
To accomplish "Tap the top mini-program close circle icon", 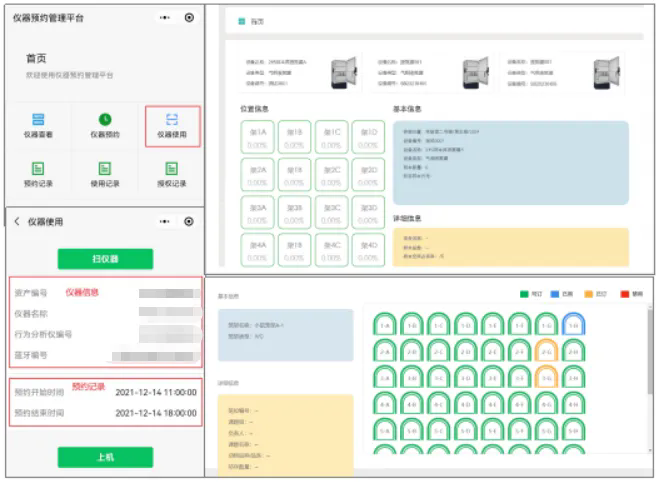I will tap(189, 17).
